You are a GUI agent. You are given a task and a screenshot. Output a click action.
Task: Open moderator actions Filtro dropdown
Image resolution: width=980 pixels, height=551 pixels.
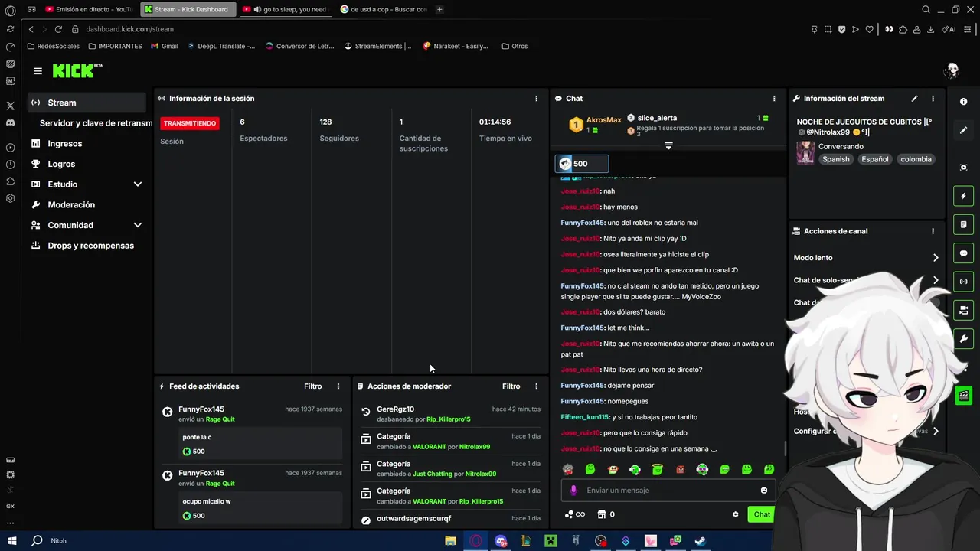click(x=511, y=386)
